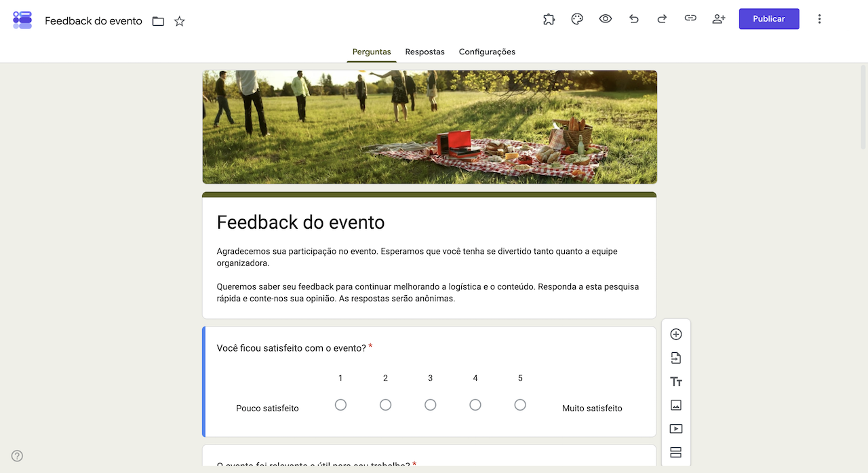
Task: Undo the last change
Action: click(x=634, y=19)
